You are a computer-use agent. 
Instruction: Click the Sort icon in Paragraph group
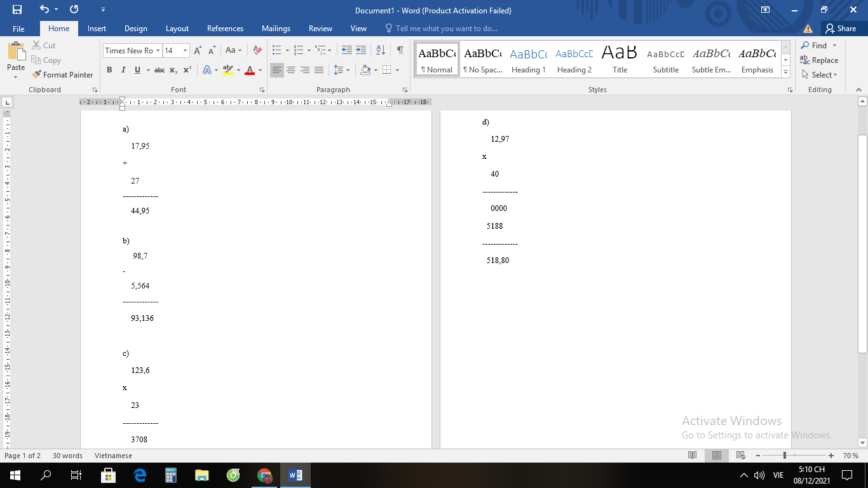click(x=381, y=50)
